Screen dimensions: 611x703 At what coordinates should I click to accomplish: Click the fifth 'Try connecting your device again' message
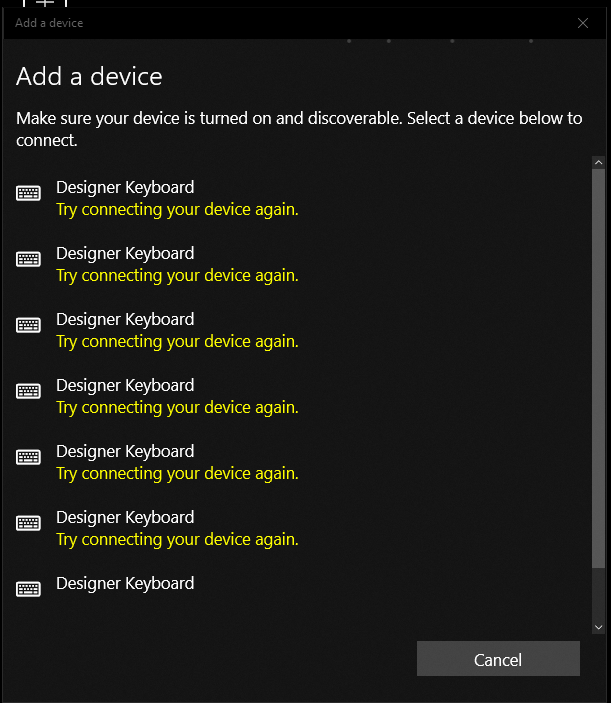click(x=177, y=473)
